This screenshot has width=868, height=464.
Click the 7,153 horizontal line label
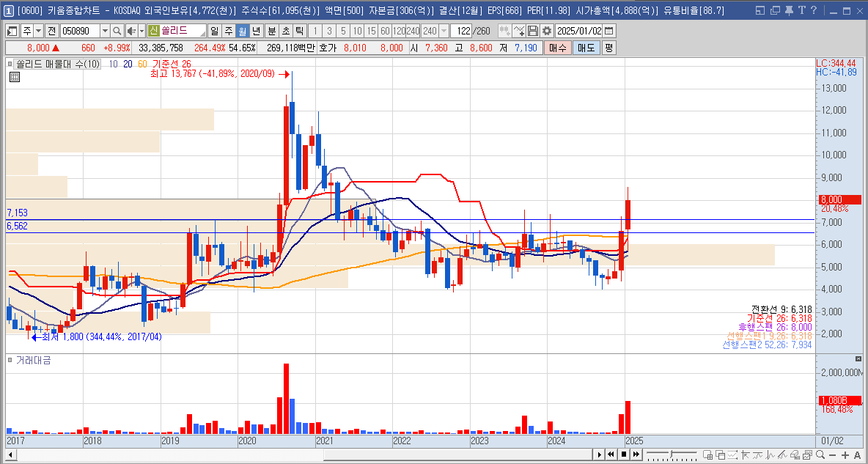[17, 213]
